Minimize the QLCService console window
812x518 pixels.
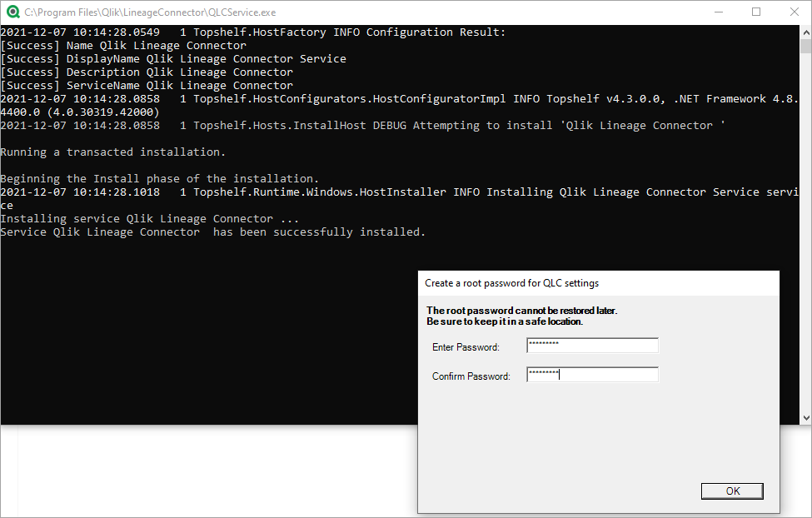click(718, 12)
